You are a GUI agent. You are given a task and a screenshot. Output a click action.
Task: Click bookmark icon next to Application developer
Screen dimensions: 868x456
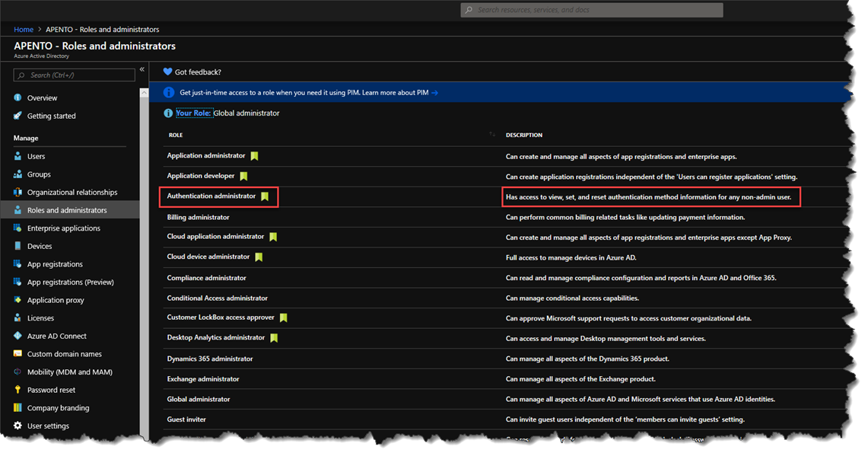(x=243, y=176)
